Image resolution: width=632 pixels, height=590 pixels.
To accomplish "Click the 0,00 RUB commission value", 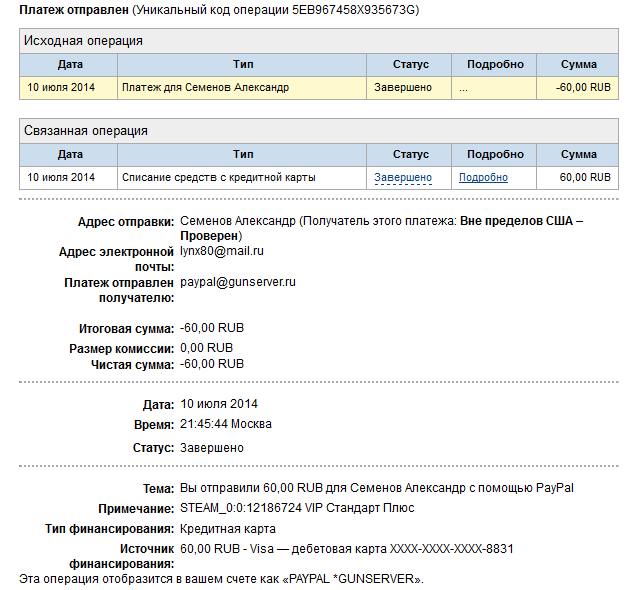I will click(x=206, y=348).
